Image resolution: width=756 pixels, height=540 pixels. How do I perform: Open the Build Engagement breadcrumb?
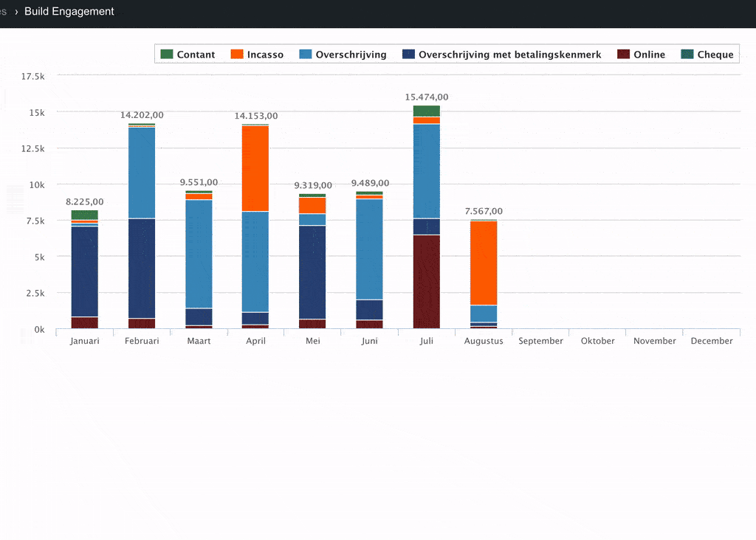69,11
